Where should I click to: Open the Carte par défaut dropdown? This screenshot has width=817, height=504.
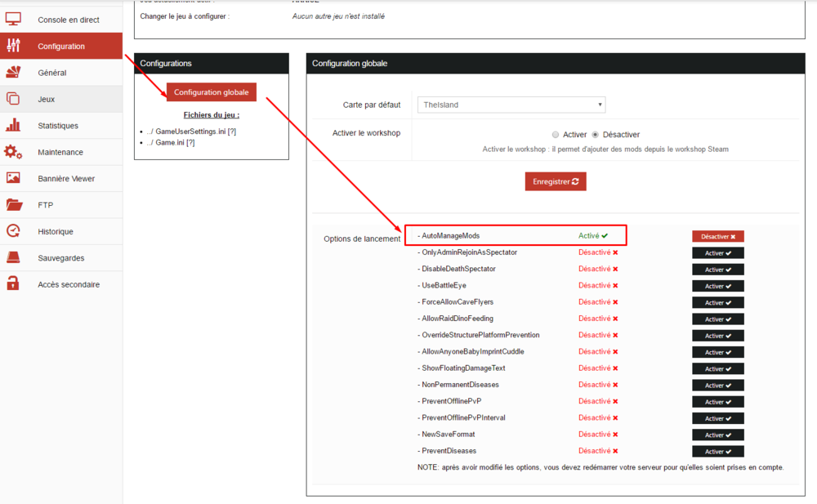[511, 105]
